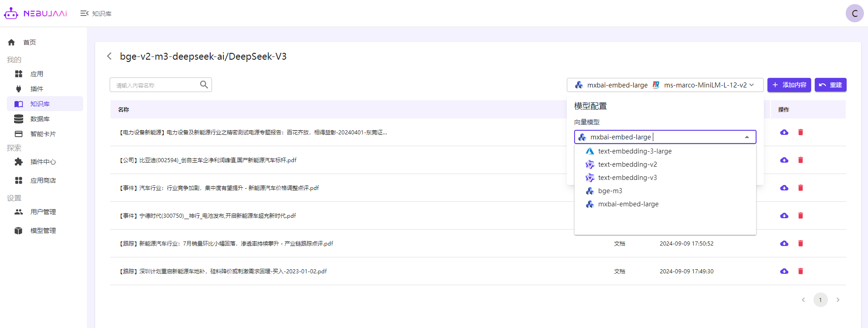
Task: Delete the 7月销量环比小幅回落 pdf row
Action: (x=801, y=243)
